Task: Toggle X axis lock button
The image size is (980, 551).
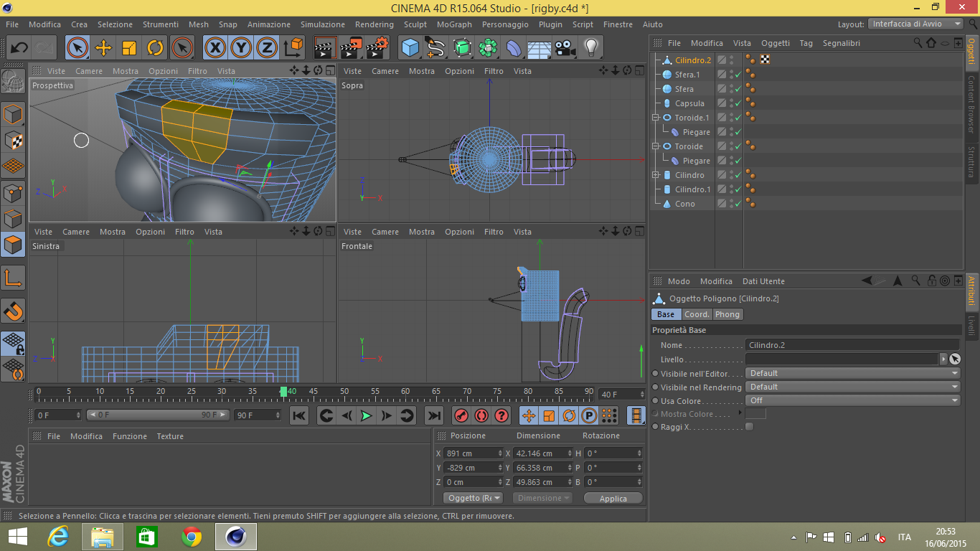Action: [x=215, y=48]
